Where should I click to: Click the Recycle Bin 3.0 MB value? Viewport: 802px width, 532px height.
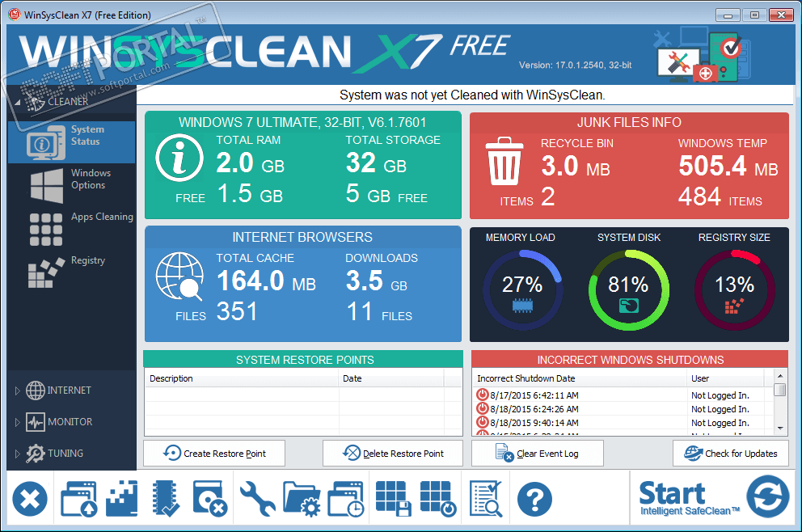coord(576,167)
